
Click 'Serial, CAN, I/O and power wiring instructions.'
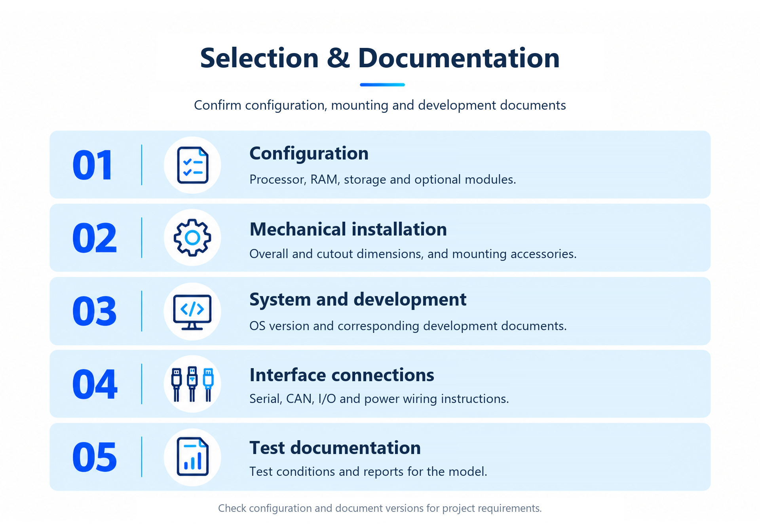(379, 399)
